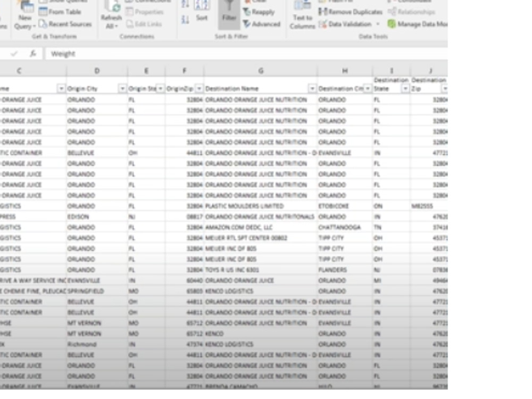Select destination state cell ON
The image size is (532, 399).
392,206
